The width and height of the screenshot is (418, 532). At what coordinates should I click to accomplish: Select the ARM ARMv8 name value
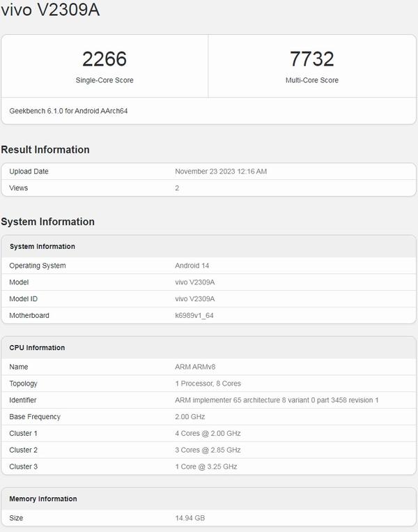[195, 367]
